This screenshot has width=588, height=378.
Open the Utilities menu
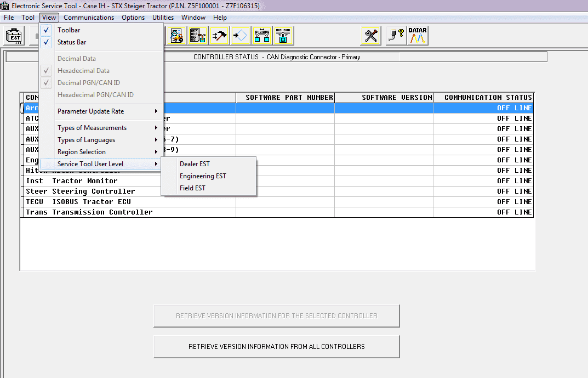(x=163, y=17)
